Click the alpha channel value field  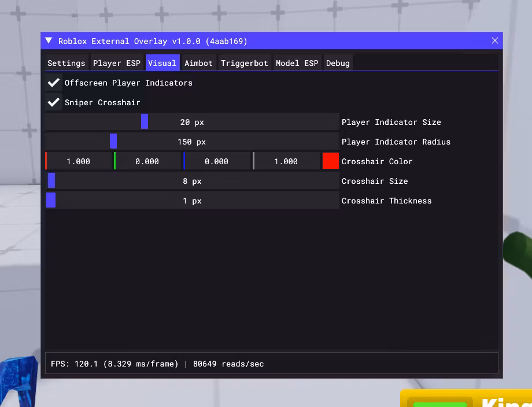click(x=286, y=161)
